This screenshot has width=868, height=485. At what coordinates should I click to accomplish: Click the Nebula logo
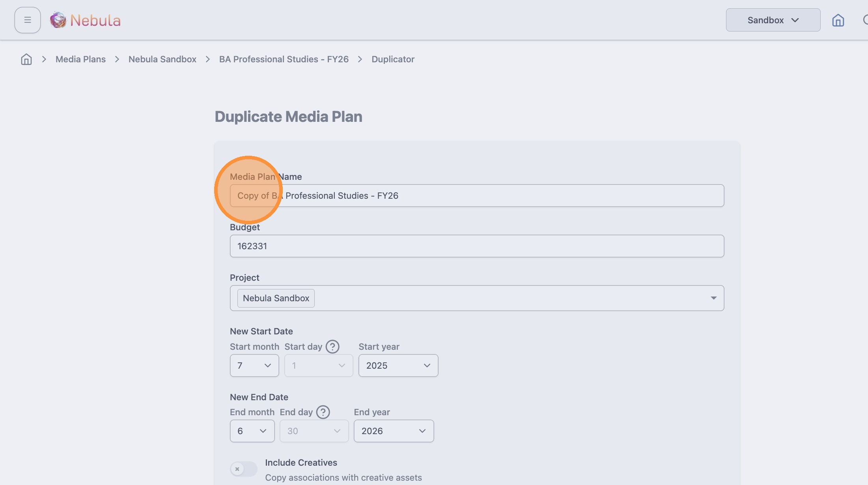click(85, 20)
